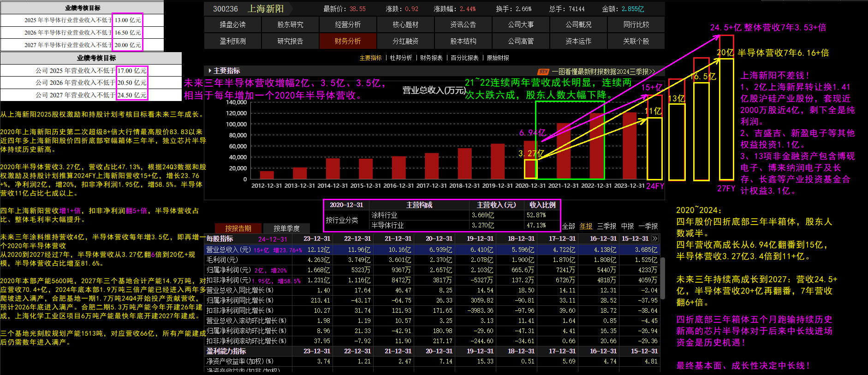
Task: Open the 财务报表 link
Action: (431, 58)
